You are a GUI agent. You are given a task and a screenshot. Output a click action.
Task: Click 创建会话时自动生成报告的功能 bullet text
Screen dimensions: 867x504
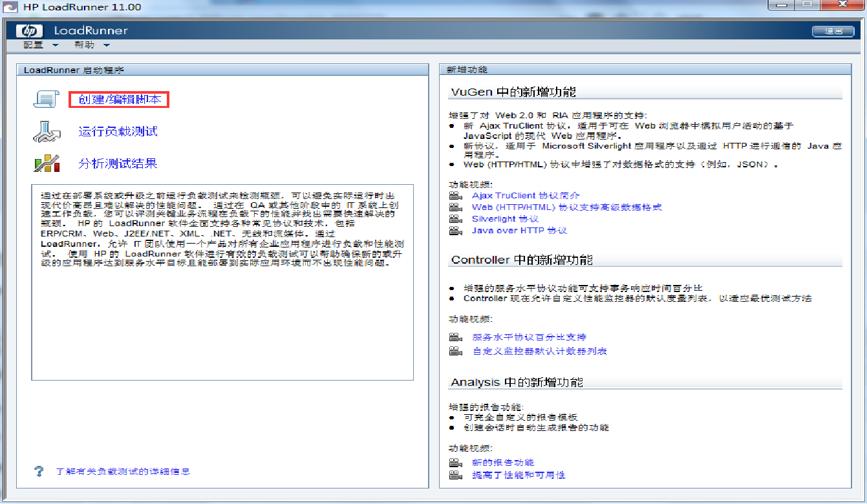pos(536,428)
